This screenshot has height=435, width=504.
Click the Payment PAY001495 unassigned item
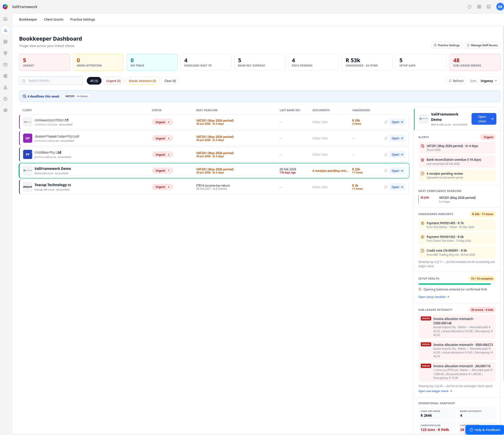(x=457, y=225)
